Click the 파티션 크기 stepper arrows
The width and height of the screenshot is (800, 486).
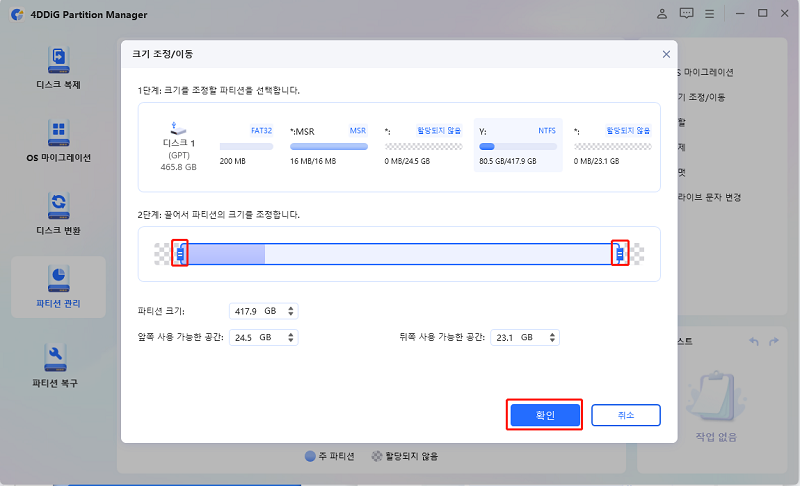(291, 311)
